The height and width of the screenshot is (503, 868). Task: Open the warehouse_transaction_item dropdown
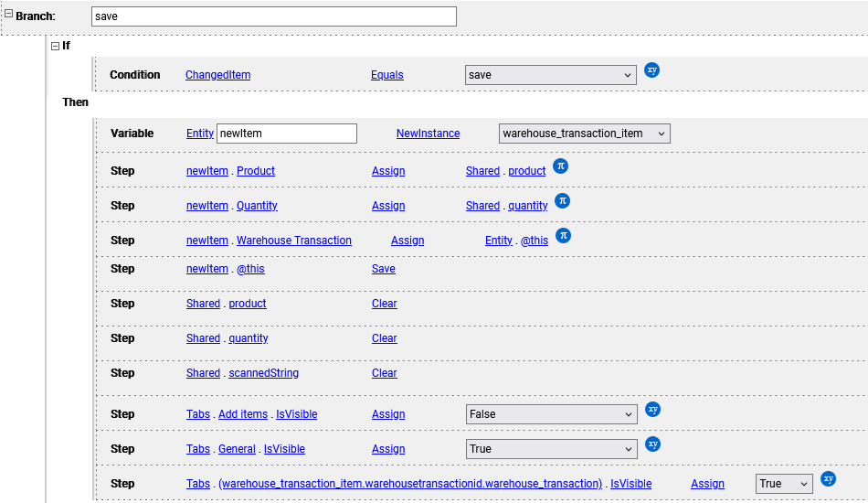coord(584,134)
